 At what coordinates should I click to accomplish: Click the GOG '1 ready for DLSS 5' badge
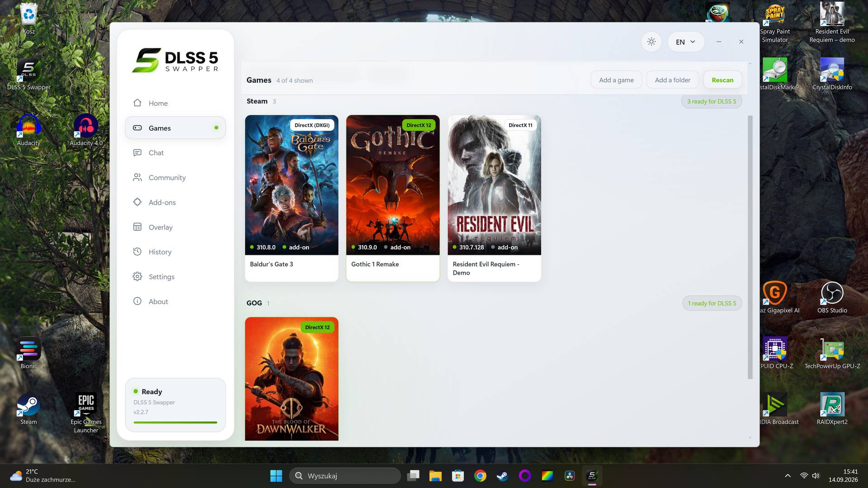(712, 303)
